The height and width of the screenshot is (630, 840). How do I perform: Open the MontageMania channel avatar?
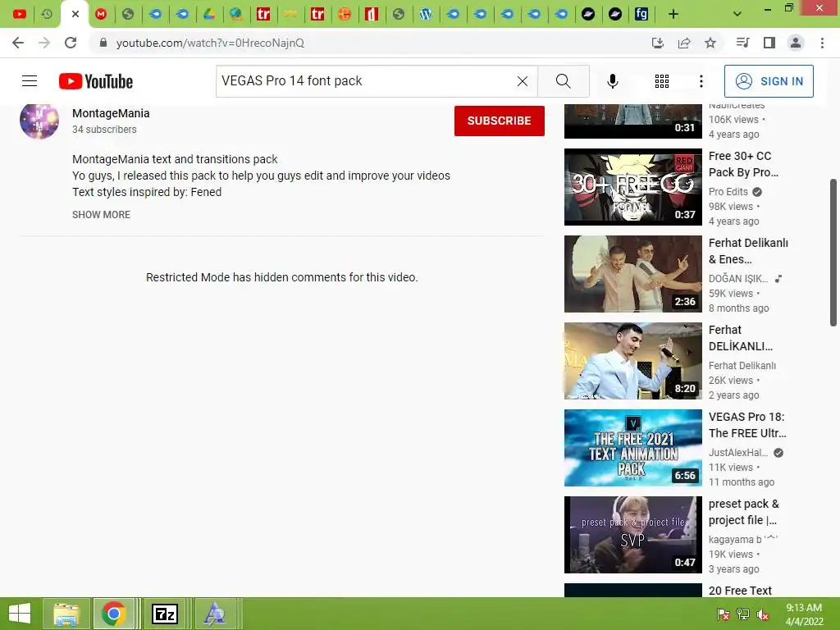point(39,120)
